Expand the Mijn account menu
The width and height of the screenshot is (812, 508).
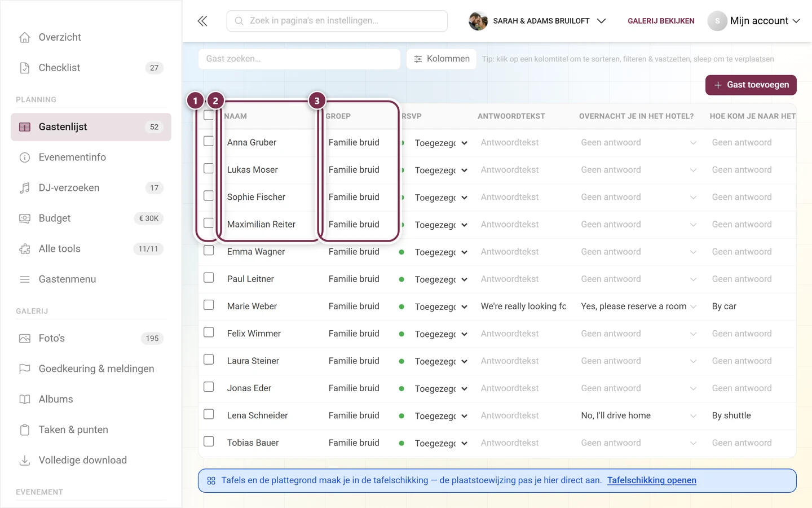coord(754,21)
